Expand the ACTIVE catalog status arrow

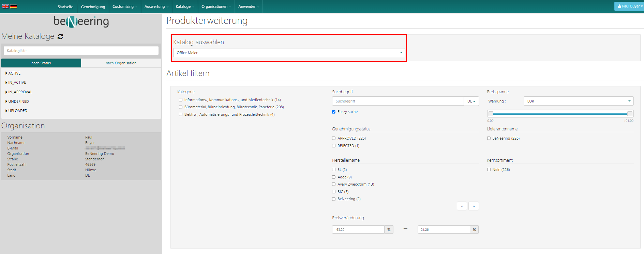click(x=6, y=73)
